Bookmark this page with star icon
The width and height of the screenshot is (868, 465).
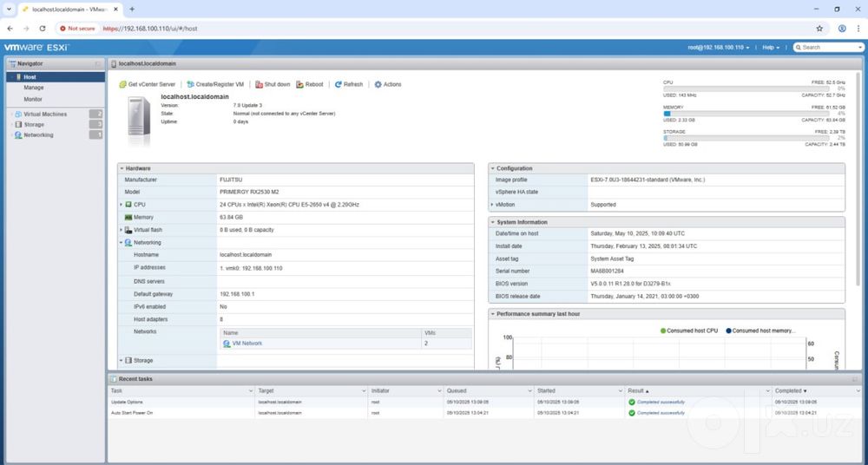pyautogui.click(x=819, y=29)
